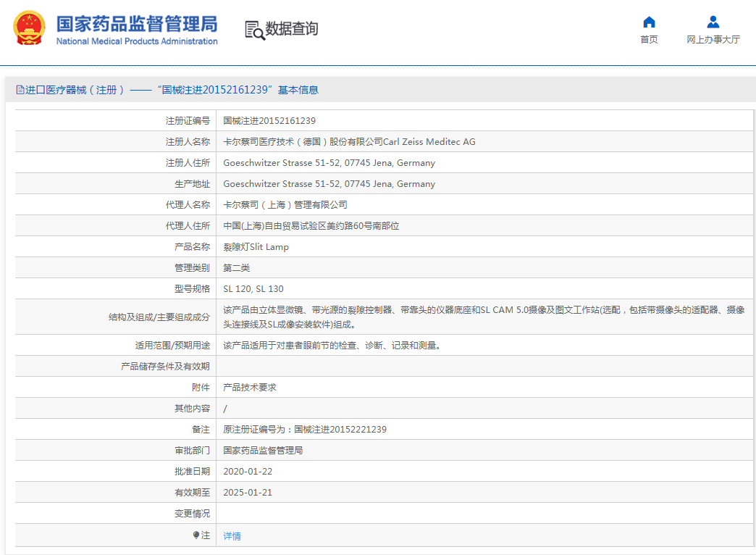Click the 注册人住所 row label
This screenshot has height=555, width=756.
pos(188,163)
